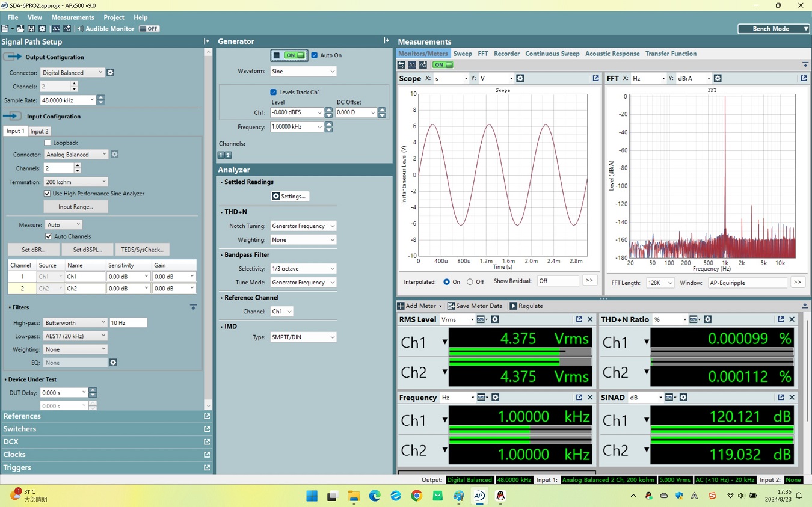Open the Measurements menu
Image resolution: width=812 pixels, height=507 pixels.
[72, 17]
